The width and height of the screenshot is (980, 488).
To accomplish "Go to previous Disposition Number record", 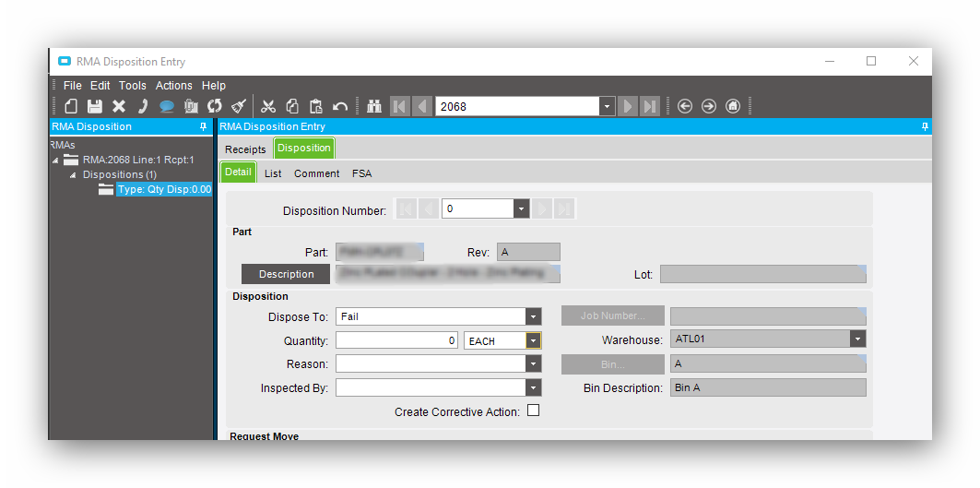I will (x=428, y=209).
